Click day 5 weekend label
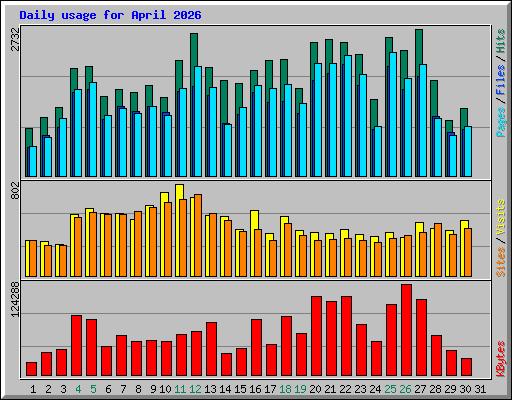 (93, 389)
